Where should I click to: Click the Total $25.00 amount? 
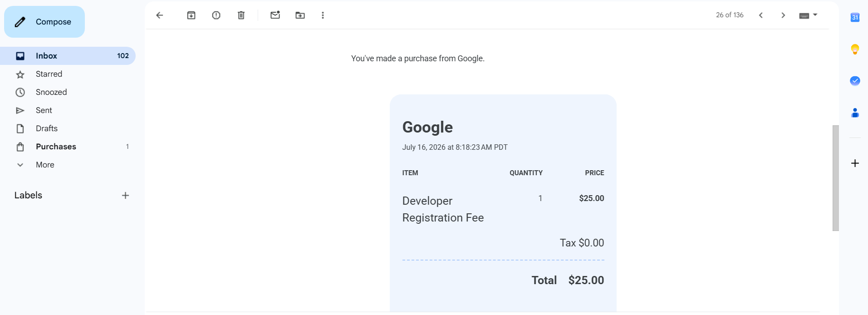point(586,280)
